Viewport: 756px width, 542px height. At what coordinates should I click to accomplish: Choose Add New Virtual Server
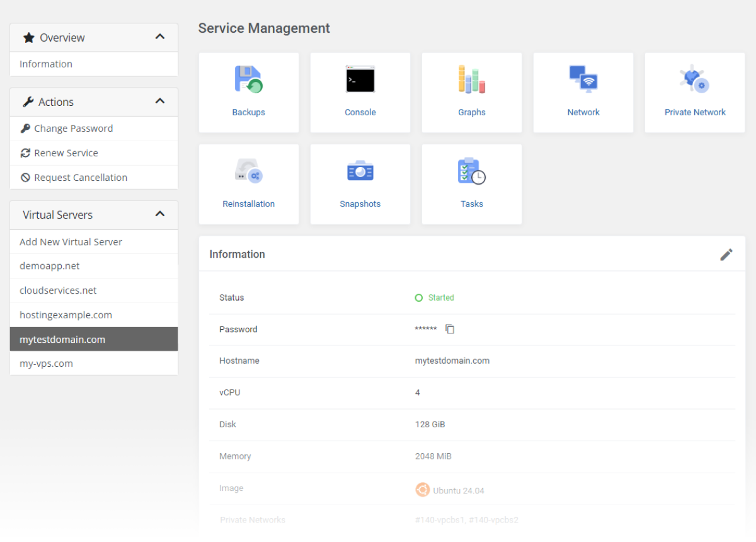94,242
